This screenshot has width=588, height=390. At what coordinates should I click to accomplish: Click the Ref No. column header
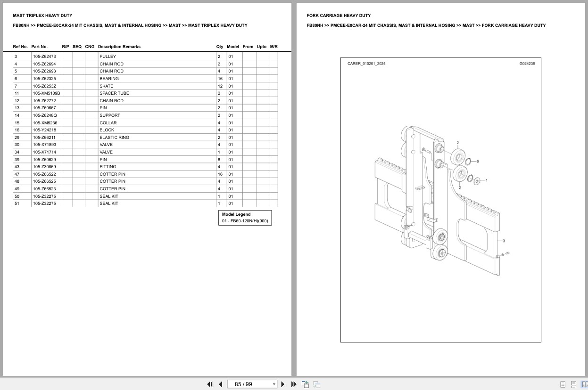pyautogui.click(x=20, y=47)
